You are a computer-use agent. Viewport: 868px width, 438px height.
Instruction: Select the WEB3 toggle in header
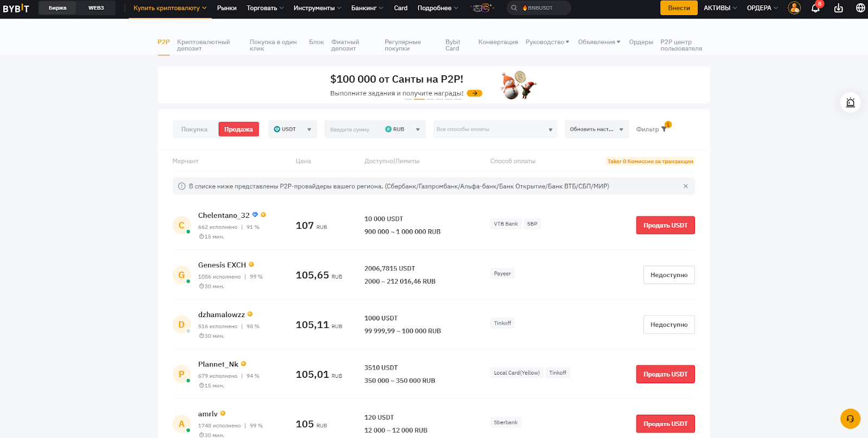96,8
